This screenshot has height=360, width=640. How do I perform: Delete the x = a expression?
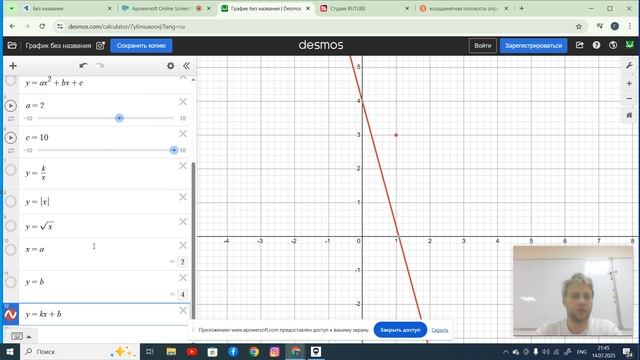(183, 245)
